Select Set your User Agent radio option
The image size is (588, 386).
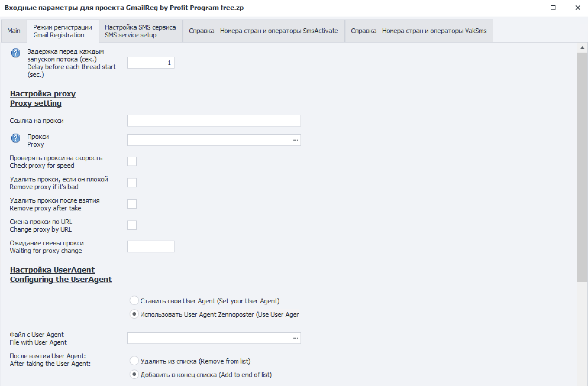pos(134,301)
